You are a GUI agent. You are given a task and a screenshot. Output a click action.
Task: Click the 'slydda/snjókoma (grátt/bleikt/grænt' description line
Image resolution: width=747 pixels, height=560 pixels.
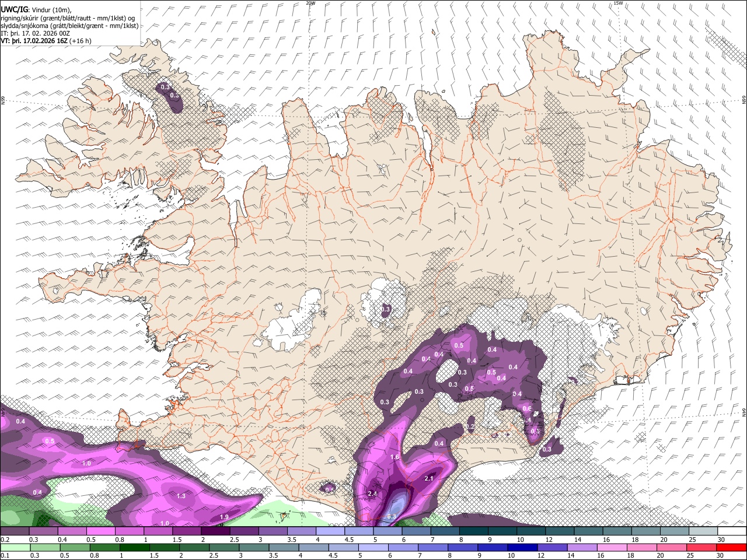click(70, 26)
